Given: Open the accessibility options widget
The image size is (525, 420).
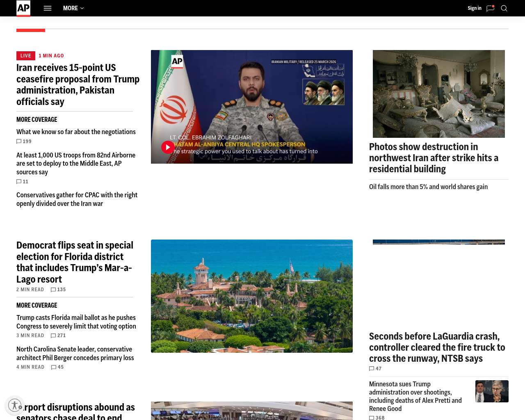Looking at the screenshot, I should point(15,405).
